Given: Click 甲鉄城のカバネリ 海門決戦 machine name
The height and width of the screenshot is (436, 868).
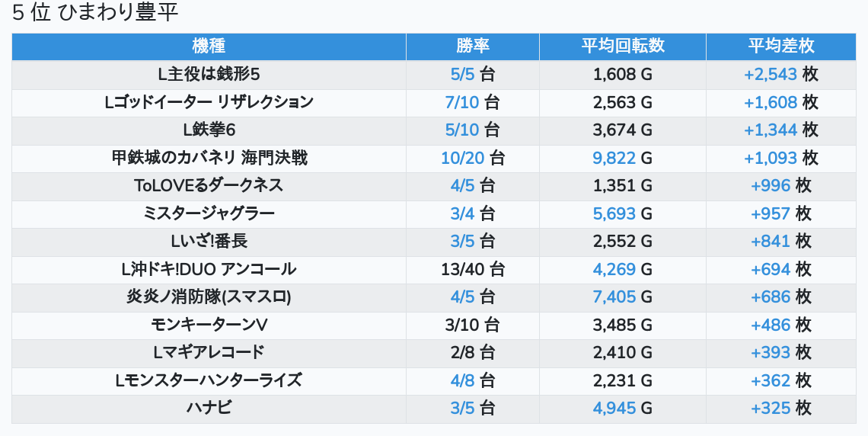Looking at the screenshot, I should [209, 158].
